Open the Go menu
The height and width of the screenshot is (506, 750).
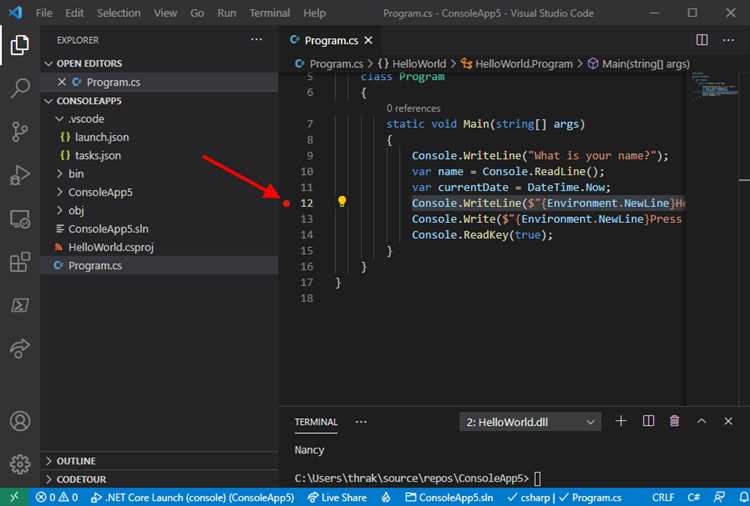(x=197, y=13)
